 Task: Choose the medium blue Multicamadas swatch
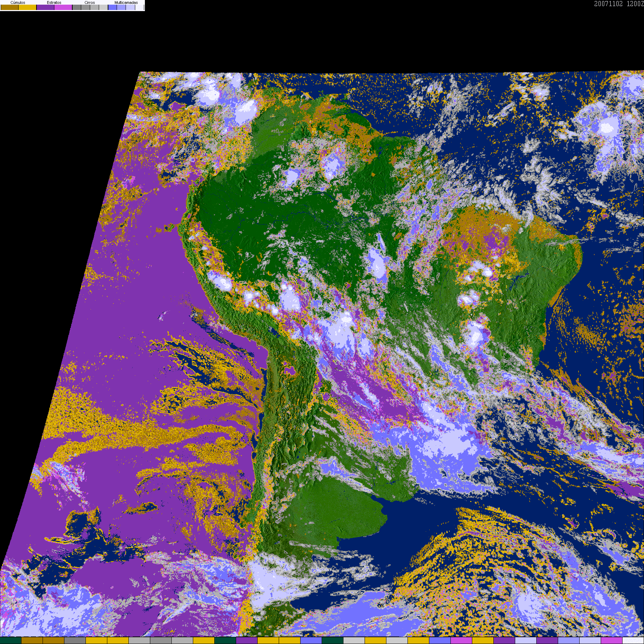[121, 7]
